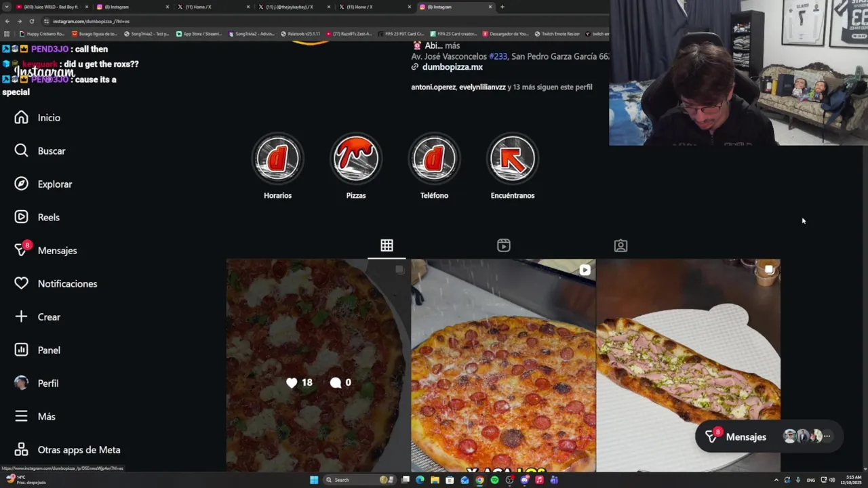The image size is (868, 488).
Task: Open Spotify from the taskbar
Action: tap(494, 480)
